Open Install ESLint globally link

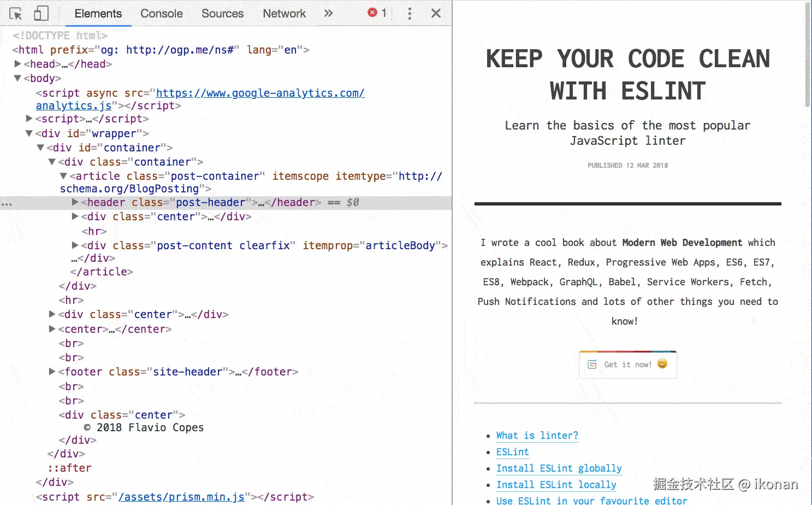(x=559, y=468)
